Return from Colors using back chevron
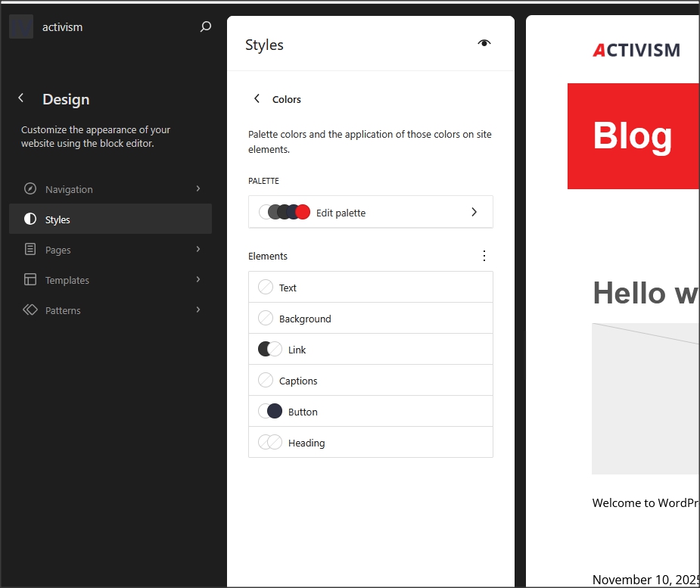The image size is (700, 588). pyautogui.click(x=257, y=99)
